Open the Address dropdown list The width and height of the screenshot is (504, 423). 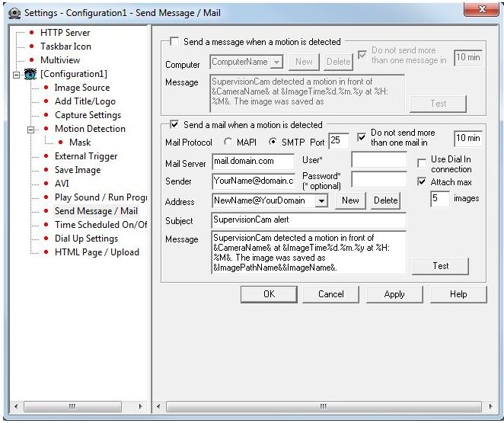[321, 201]
